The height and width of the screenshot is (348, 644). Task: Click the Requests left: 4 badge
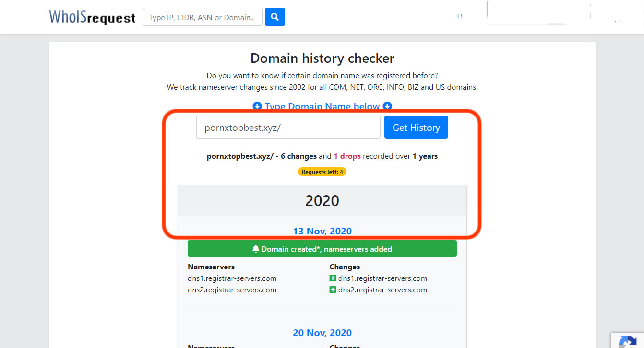[322, 172]
